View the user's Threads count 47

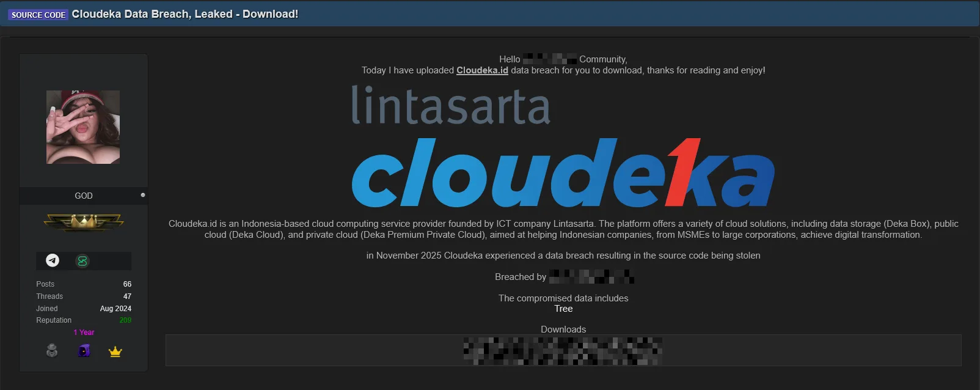click(x=127, y=296)
